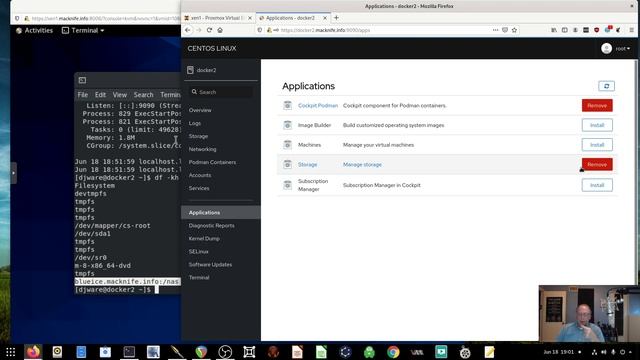Open Search menu in terminal window
This screenshot has height=360, width=640.
pyautogui.click(x=144, y=95)
